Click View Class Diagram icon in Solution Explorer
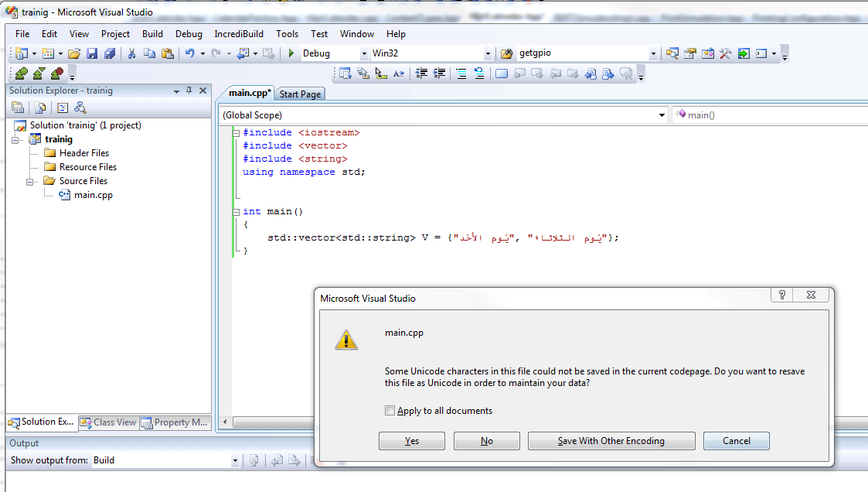 pyautogui.click(x=80, y=108)
